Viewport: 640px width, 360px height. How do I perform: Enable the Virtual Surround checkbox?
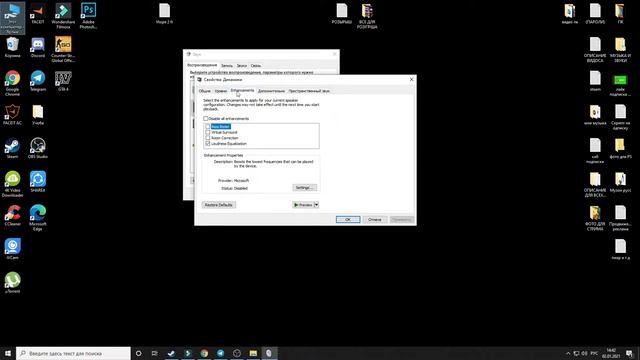coord(208,132)
